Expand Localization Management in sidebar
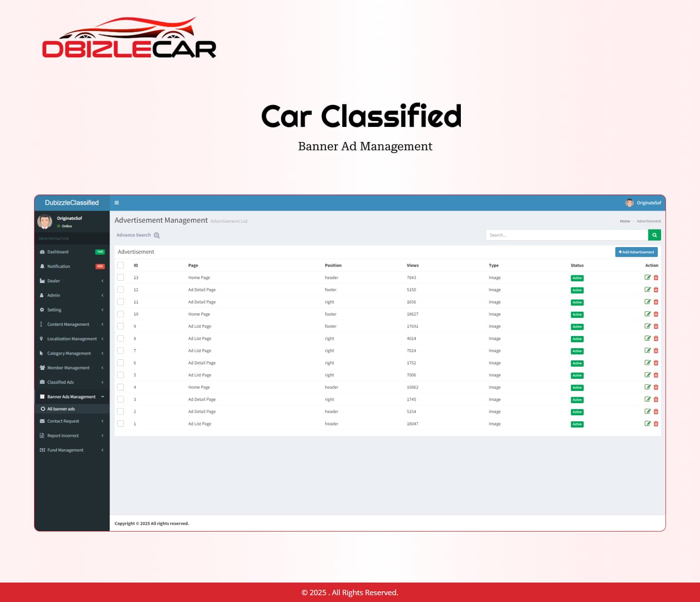Viewport: 700px width, 602px height. coord(72,339)
